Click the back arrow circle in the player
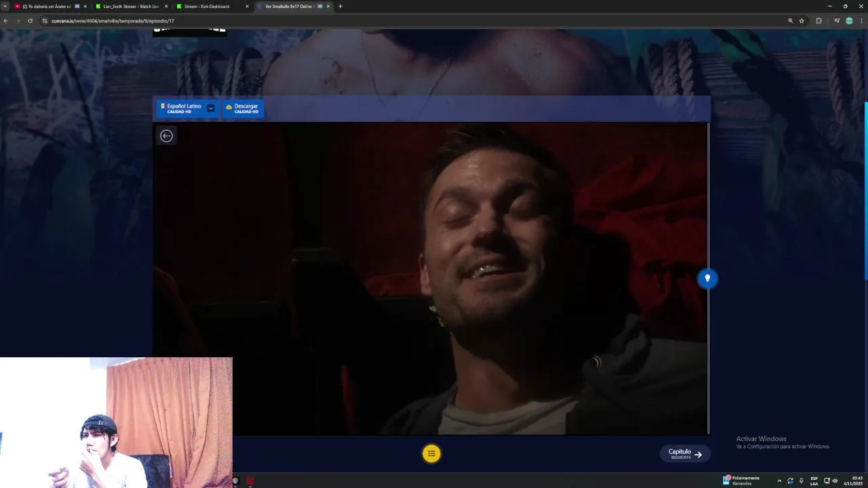This screenshot has width=868, height=488. tap(166, 136)
